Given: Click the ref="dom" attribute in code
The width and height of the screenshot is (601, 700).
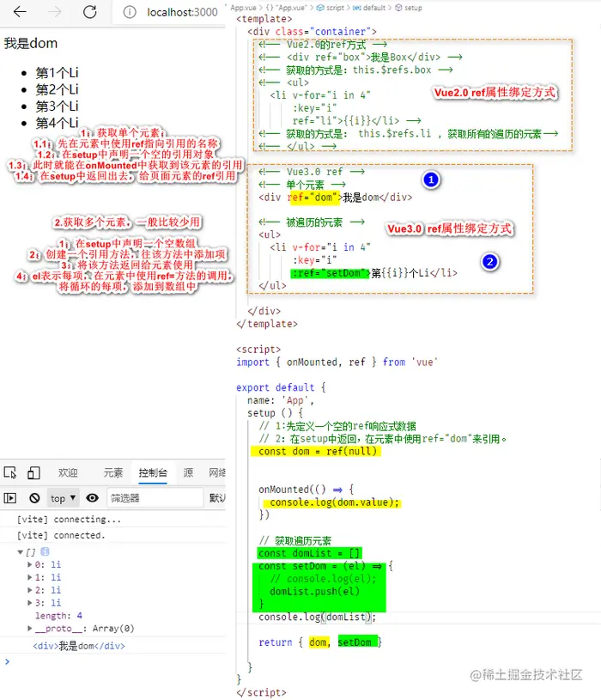Looking at the screenshot, I should (x=314, y=197).
